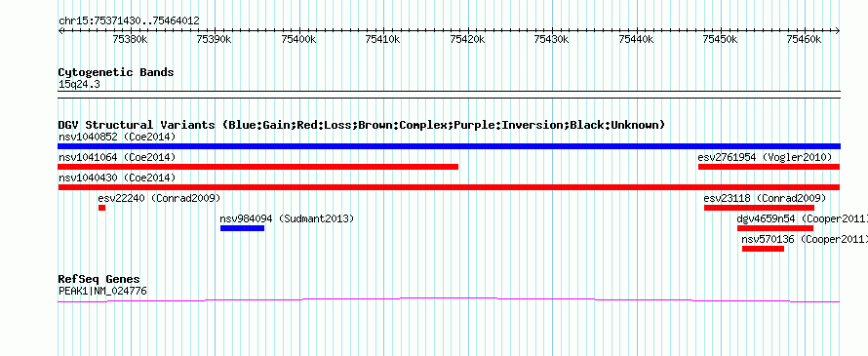868x356 pixels.
Task: Click the 75400k ruler position
Action: coord(299,39)
